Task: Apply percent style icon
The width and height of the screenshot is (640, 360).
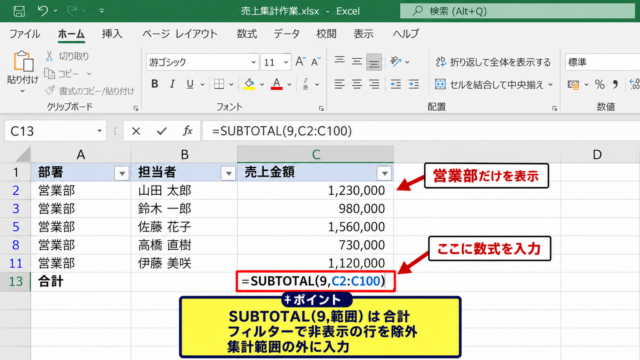Action: coord(600,84)
